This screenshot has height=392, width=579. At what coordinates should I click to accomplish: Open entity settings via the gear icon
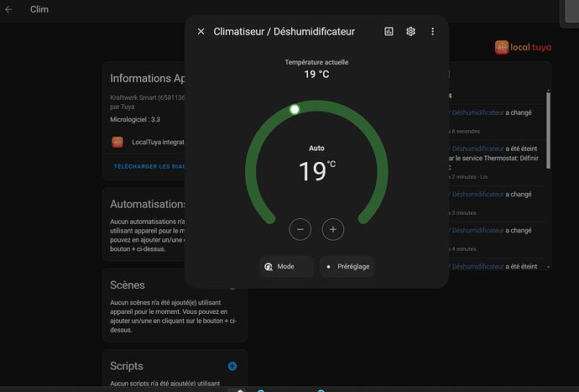point(411,32)
